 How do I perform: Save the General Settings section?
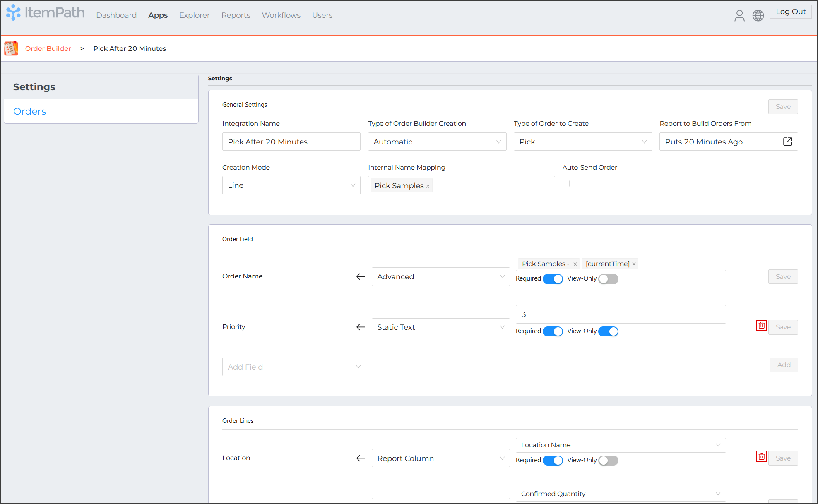pyautogui.click(x=783, y=107)
